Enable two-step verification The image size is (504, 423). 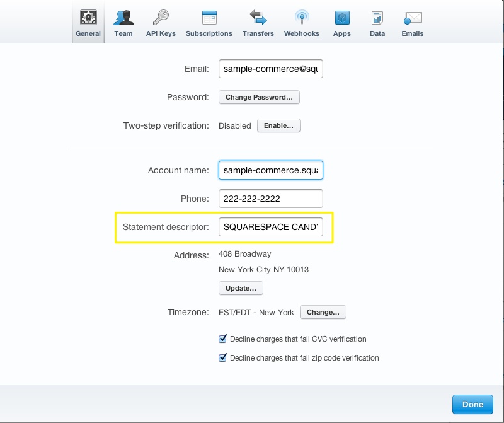click(x=278, y=126)
